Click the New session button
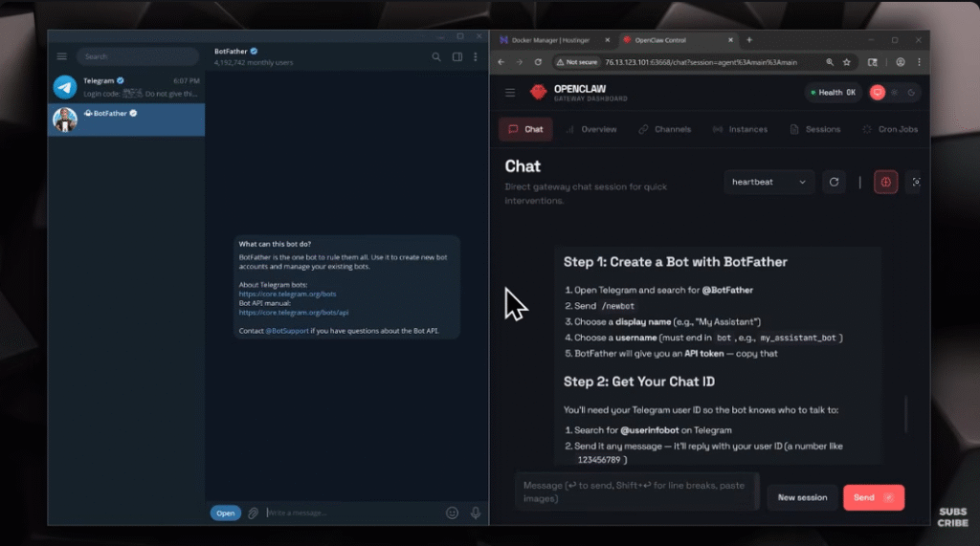The height and width of the screenshot is (546, 980). pos(803,497)
